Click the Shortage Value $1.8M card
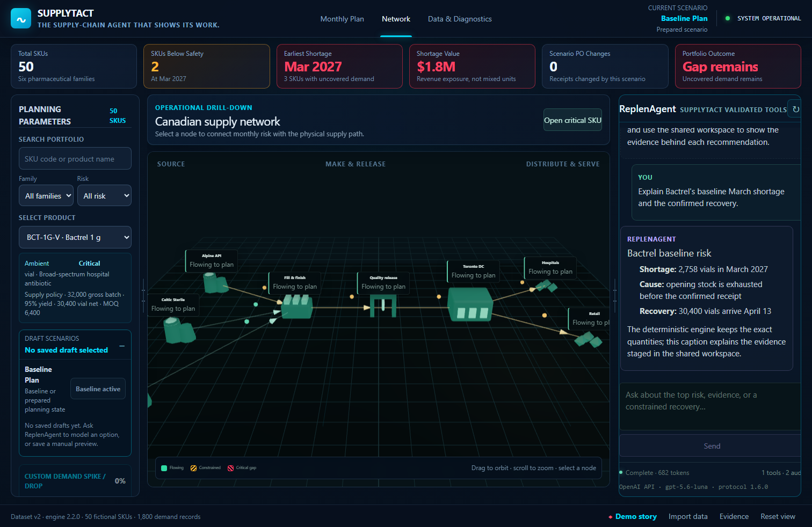812x527 pixels. point(472,66)
